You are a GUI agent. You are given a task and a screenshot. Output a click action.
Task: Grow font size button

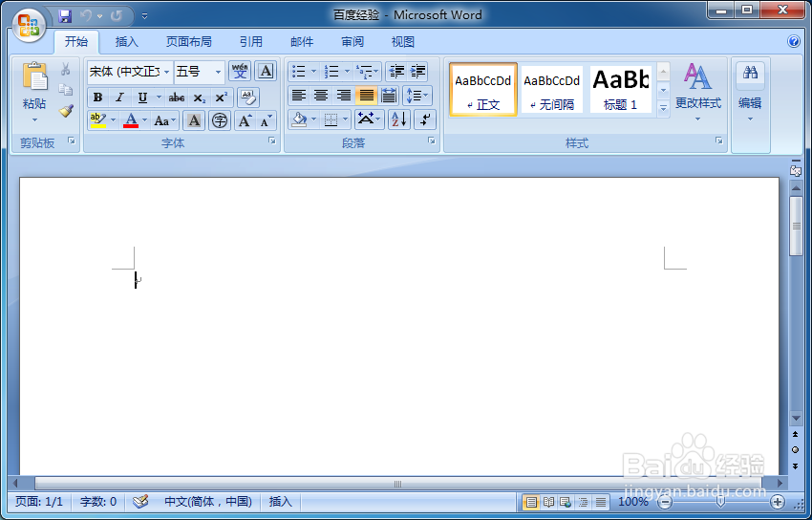[x=245, y=120]
